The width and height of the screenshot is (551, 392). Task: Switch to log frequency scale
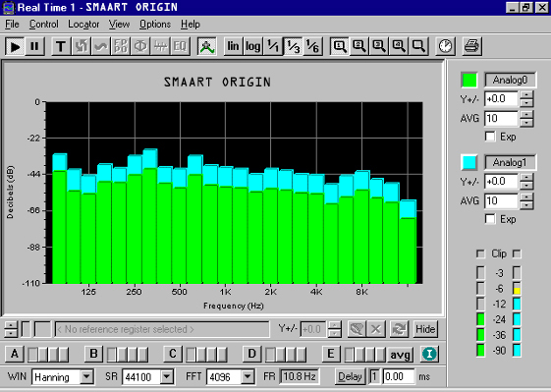(x=253, y=46)
